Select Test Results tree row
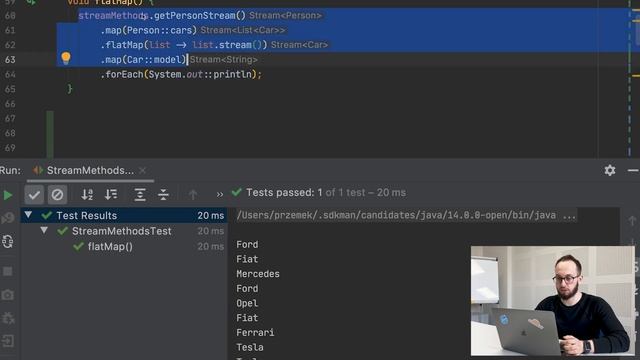 [x=124, y=215]
